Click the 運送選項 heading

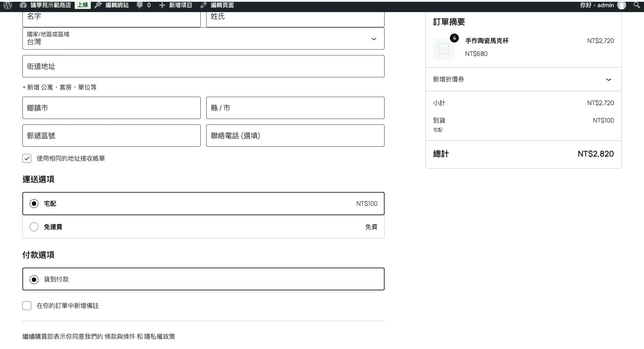[x=38, y=179]
